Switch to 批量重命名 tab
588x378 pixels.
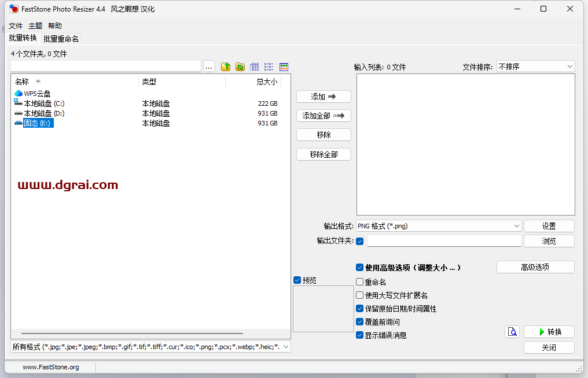point(61,39)
